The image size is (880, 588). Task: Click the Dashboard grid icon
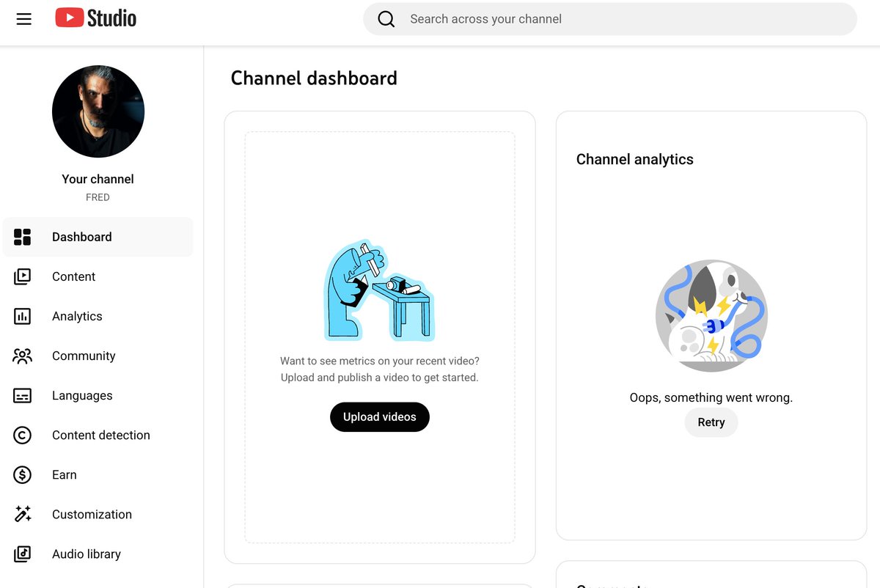[x=23, y=237]
